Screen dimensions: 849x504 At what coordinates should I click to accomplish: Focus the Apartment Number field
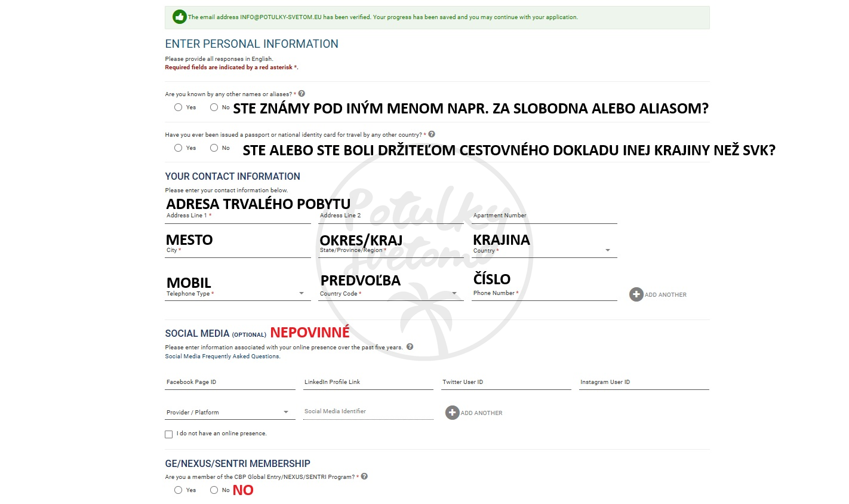pyautogui.click(x=544, y=216)
